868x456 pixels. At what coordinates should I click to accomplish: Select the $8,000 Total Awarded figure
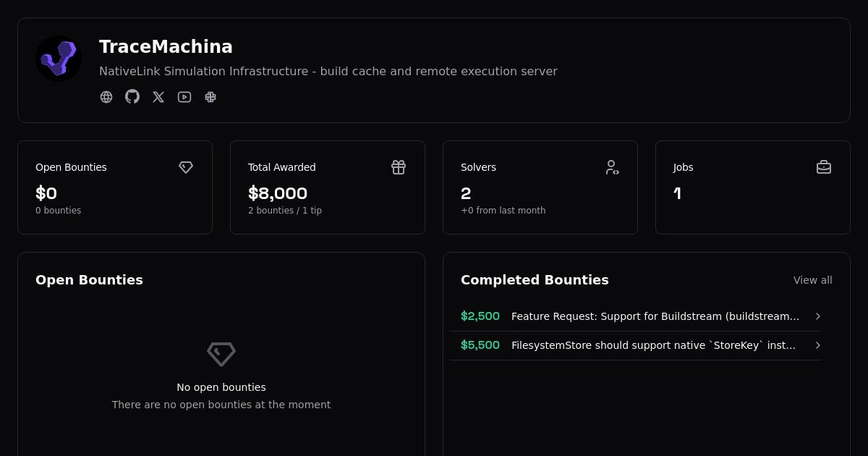[278, 193]
